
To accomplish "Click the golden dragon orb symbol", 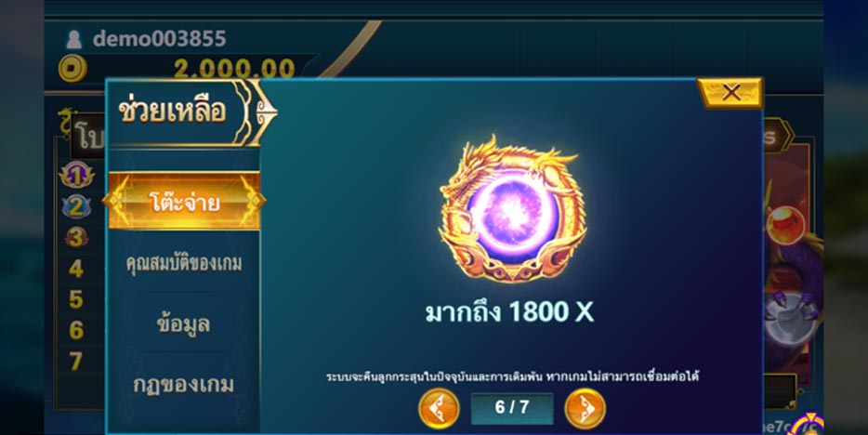I will point(513,209).
